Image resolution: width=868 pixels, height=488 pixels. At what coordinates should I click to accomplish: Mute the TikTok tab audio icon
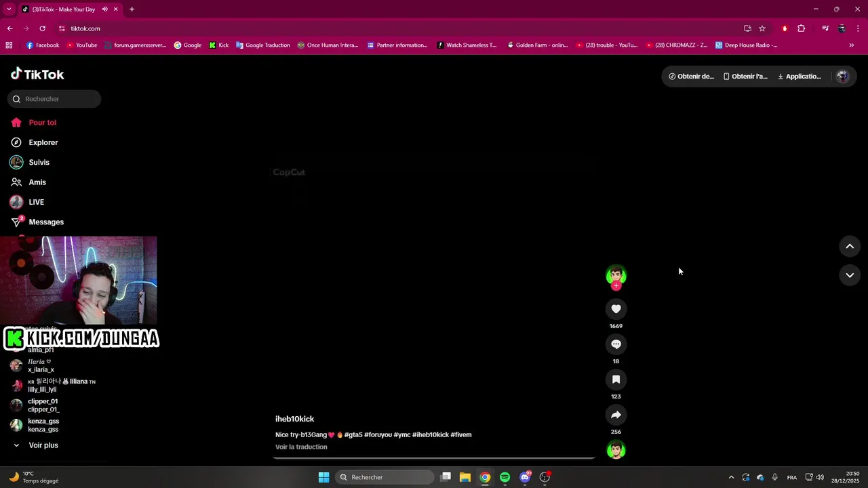104,9
